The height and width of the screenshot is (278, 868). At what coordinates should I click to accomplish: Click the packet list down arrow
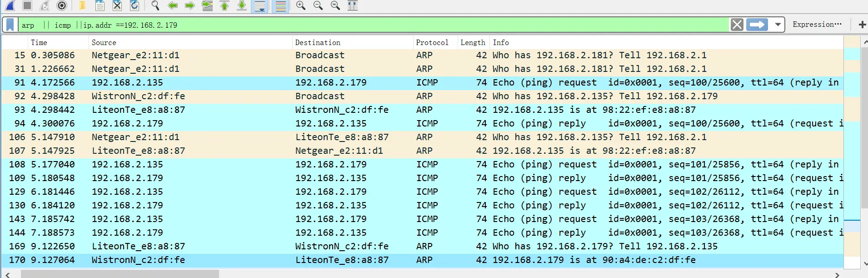click(864, 263)
